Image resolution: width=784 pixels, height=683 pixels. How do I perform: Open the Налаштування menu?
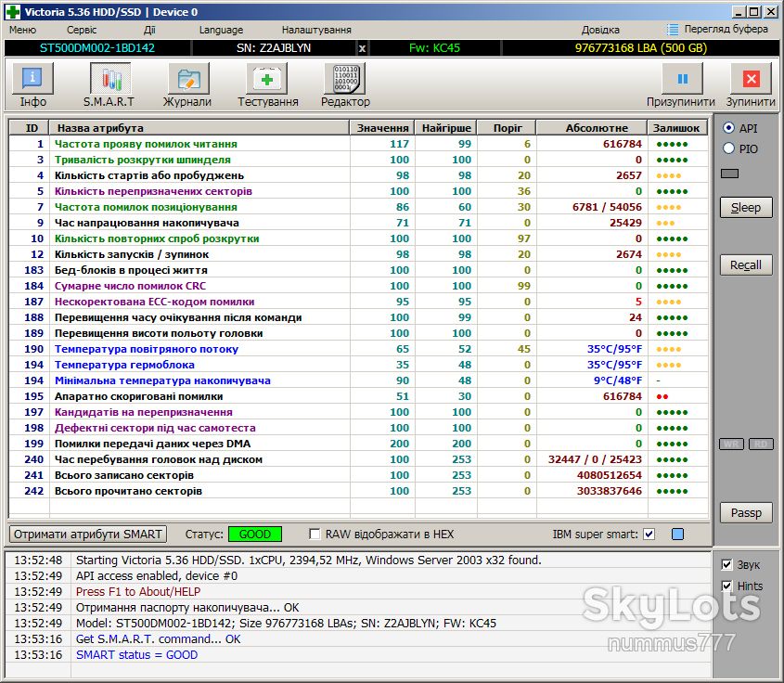tap(316, 30)
